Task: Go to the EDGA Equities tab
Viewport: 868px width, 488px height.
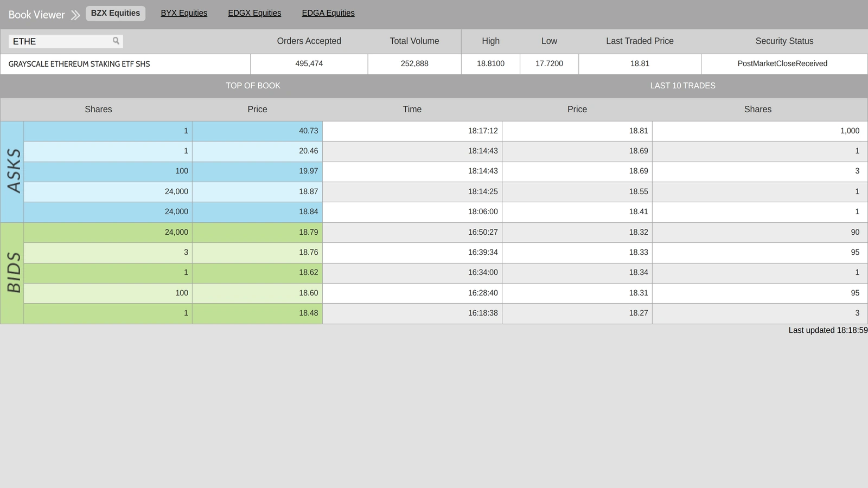Action: click(x=328, y=13)
